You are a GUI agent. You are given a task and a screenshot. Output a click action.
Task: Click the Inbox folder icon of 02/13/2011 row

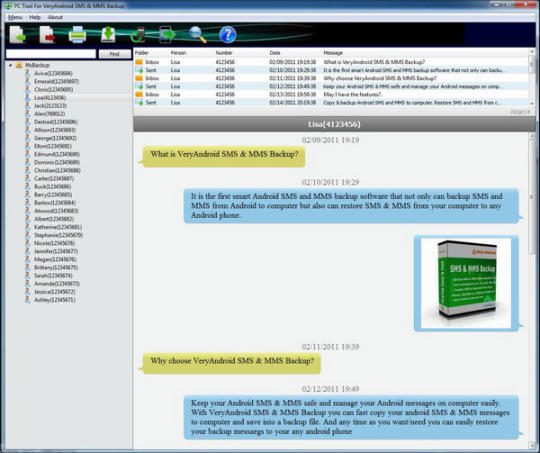(x=139, y=94)
